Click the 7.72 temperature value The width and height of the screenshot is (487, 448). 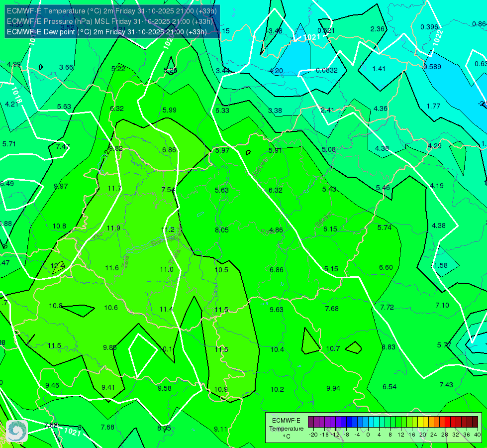click(387, 308)
